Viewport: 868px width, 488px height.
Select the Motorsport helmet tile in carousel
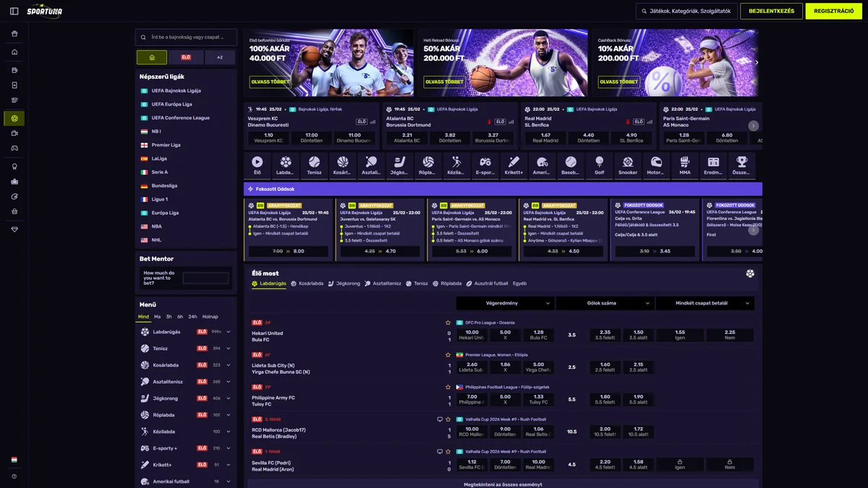[x=656, y=166]
